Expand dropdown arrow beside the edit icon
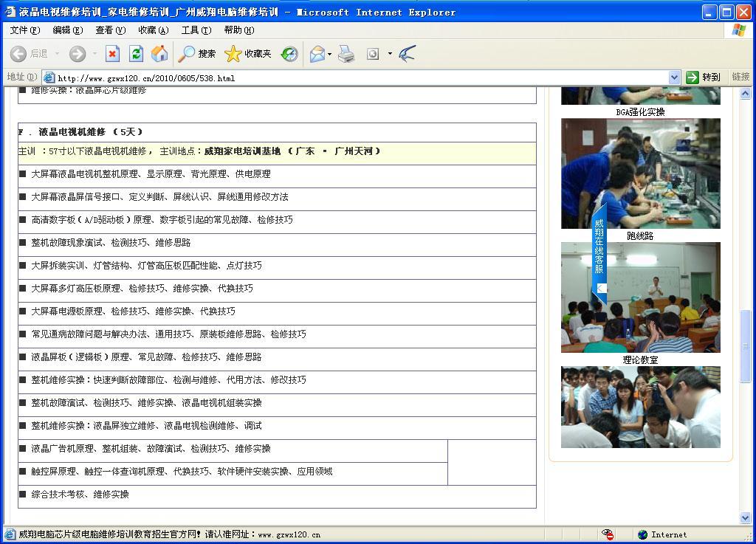Image resolution: width=756 pixels, height=544 pixels. (x=390, y=53)
